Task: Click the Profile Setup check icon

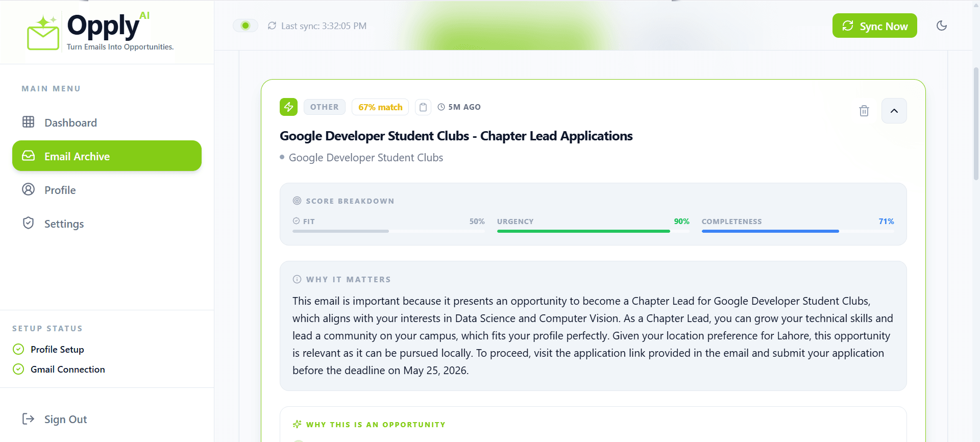Action: [x=18, y=349]
